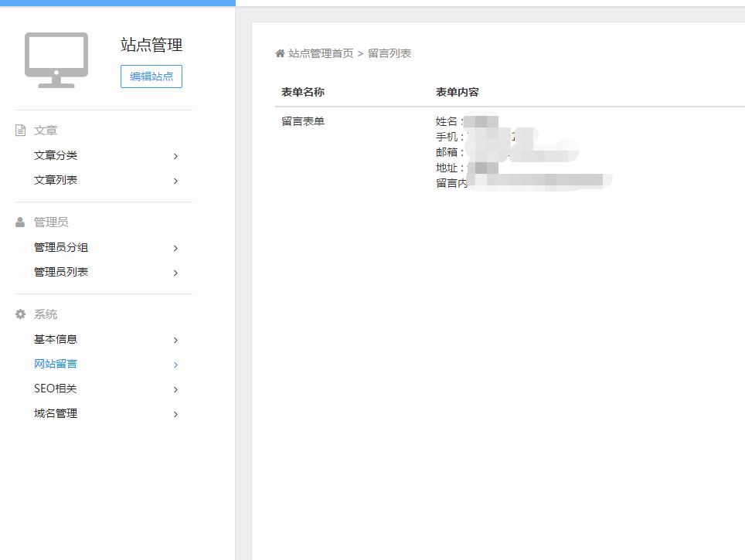Go to 管理员列表 in the sidebar
The image size is (745, 560).
click(x=61, y=272)
